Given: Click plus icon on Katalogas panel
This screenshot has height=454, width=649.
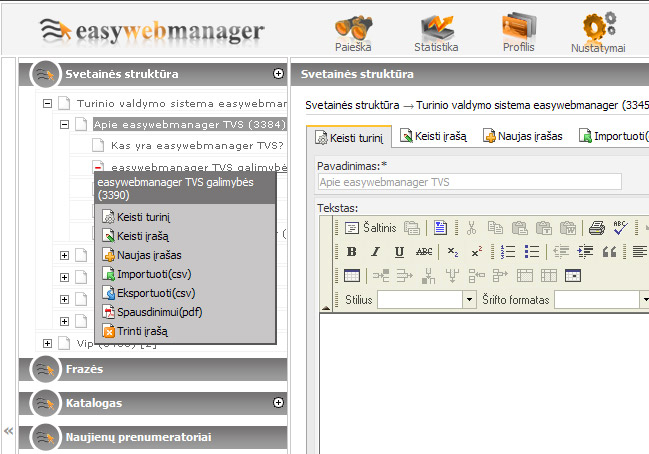Looking at the screenshot, I should [x=279, y=403].
